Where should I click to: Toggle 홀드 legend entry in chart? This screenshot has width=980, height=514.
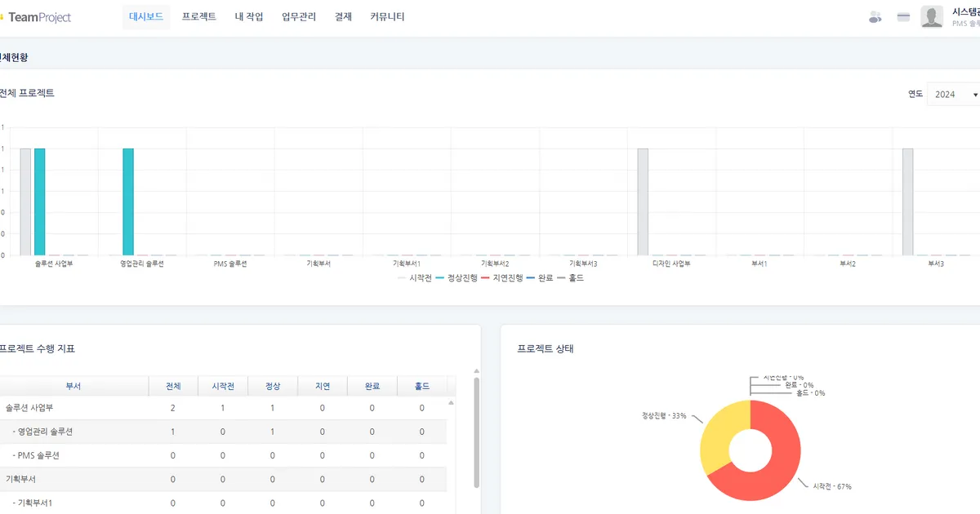click(570, 278)
